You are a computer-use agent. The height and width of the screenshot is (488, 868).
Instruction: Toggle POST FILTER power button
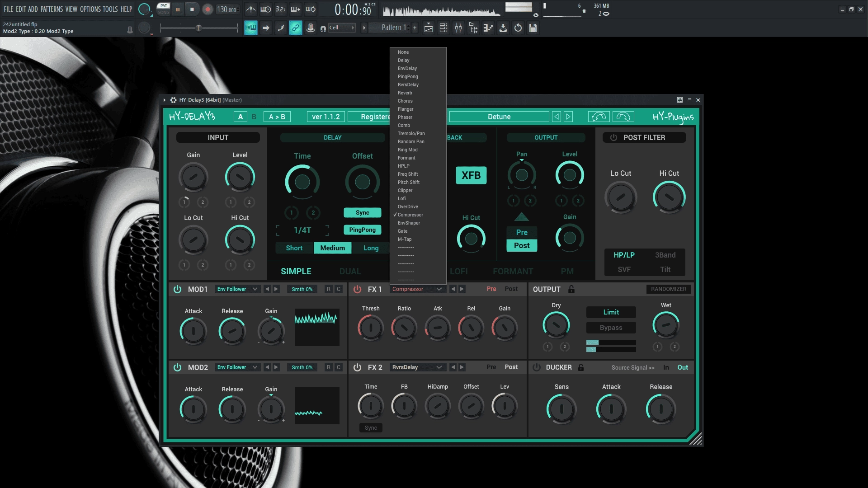[613, 137]
